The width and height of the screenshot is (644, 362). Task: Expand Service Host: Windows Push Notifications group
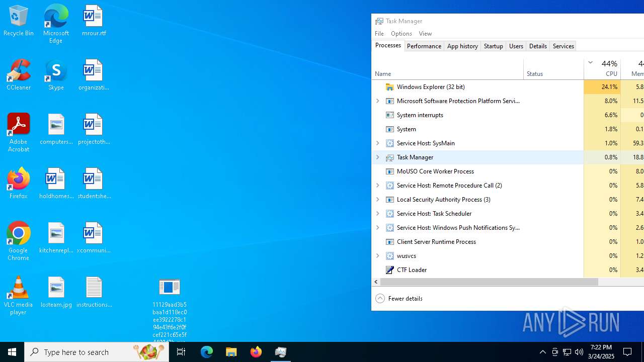point(378,228)
